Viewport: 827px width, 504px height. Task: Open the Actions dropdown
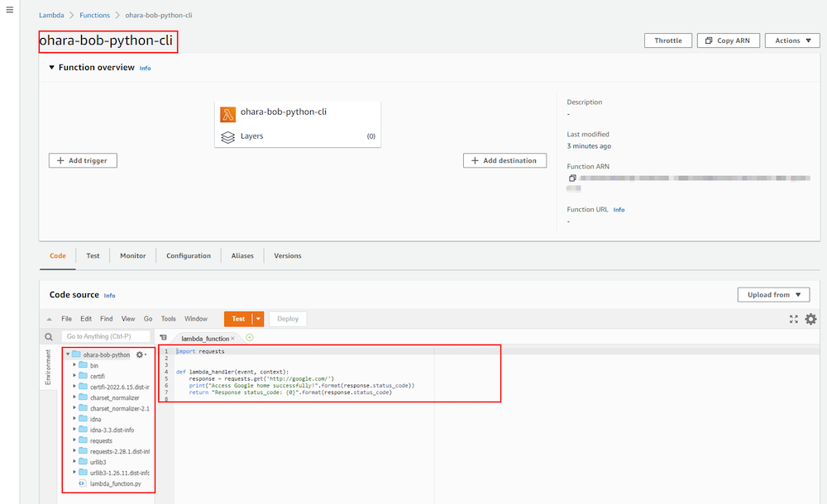pyautogui.click(x=792, y=40)
